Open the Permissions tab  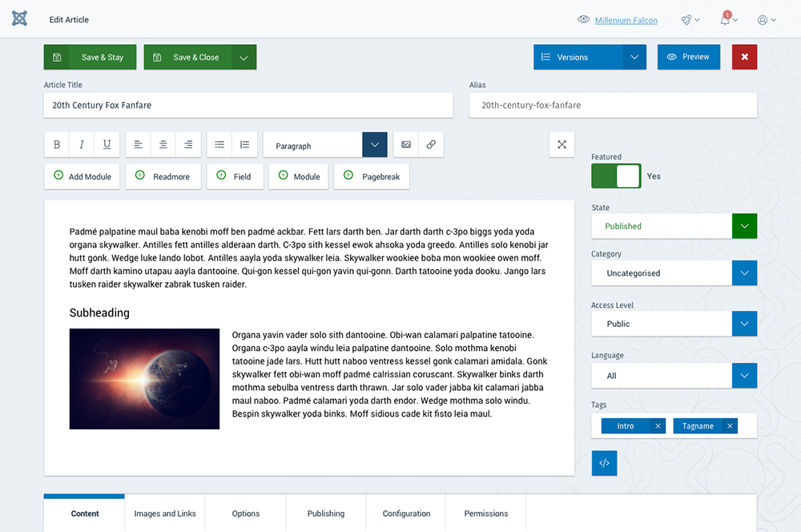point(486,513)
